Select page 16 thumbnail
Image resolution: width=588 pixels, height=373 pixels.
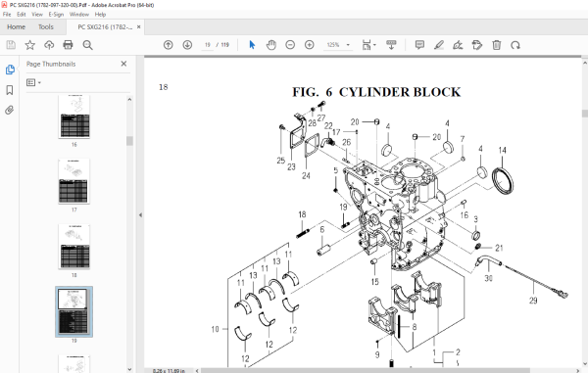tap(74, 117)
